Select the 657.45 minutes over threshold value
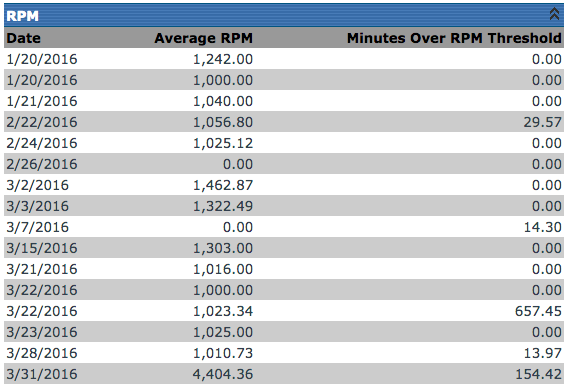 click(538, 311)
